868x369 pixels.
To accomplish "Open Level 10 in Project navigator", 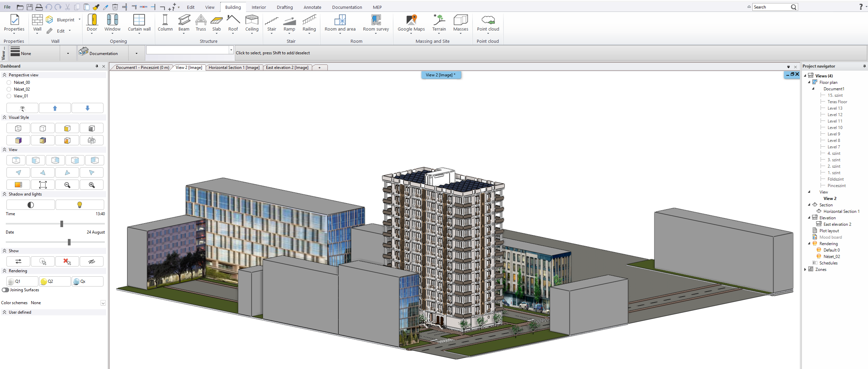I will (835, 128).
